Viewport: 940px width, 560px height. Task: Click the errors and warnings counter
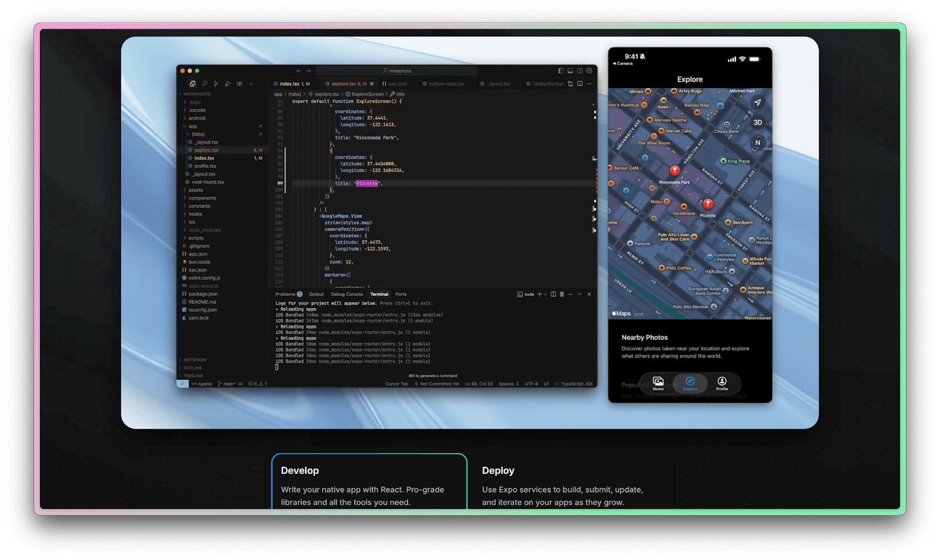(257, 384)
